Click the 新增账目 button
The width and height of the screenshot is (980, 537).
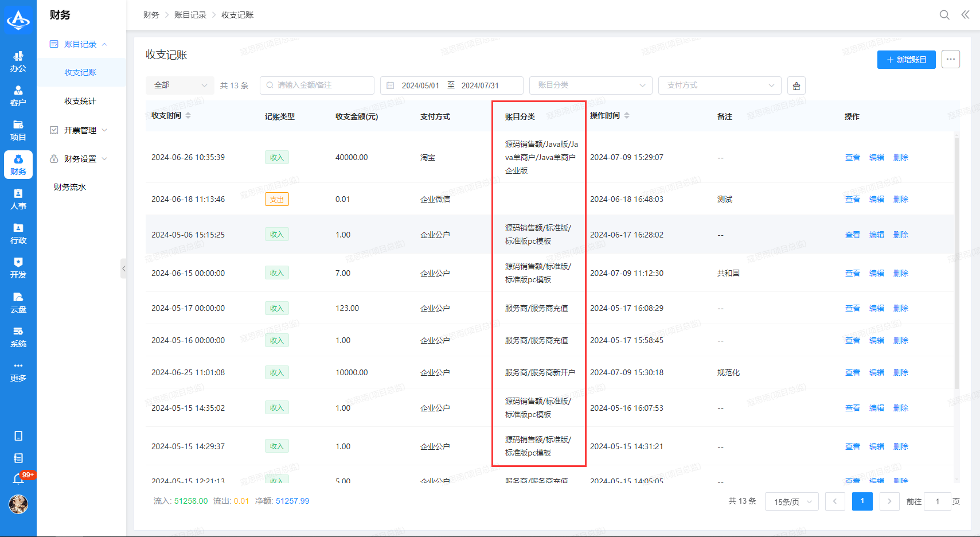pos(907,60)
